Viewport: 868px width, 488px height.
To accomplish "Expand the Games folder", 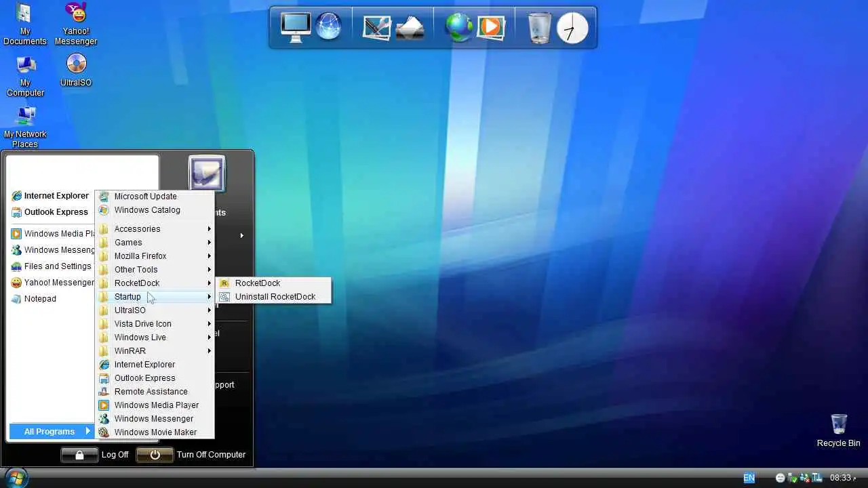I will coord(155,243).
